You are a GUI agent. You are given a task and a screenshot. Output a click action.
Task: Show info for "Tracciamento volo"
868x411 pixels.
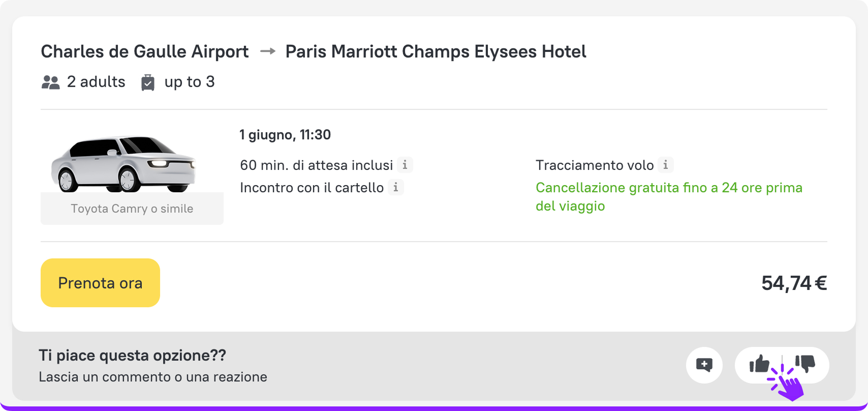point(666,165)
